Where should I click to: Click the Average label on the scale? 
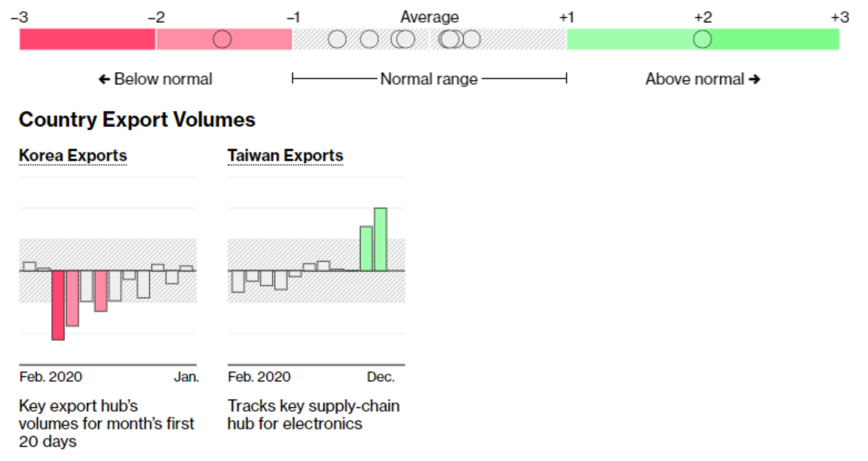click(430, 17)
